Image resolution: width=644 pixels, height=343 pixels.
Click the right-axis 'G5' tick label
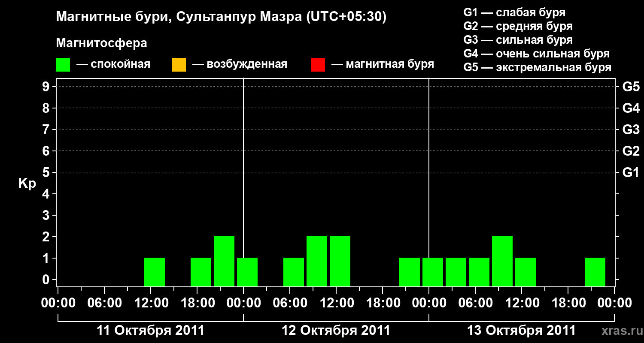[631, 87]
